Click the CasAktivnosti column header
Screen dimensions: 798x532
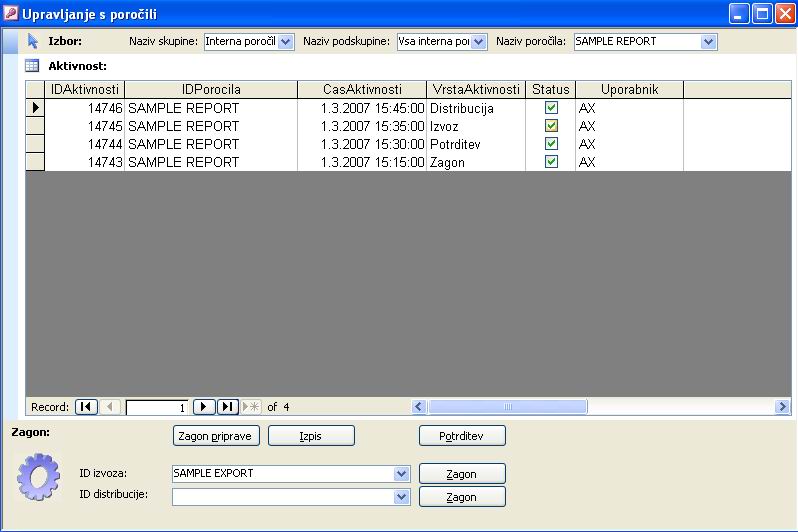362,90
